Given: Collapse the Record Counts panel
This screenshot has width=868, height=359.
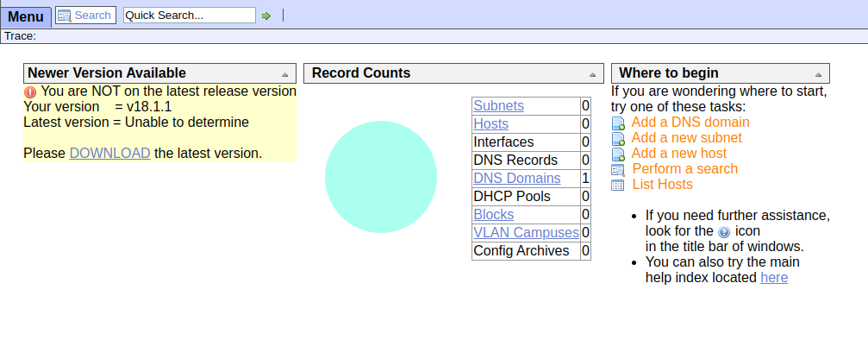Looking at the screenshot, I should click(592, 75).
